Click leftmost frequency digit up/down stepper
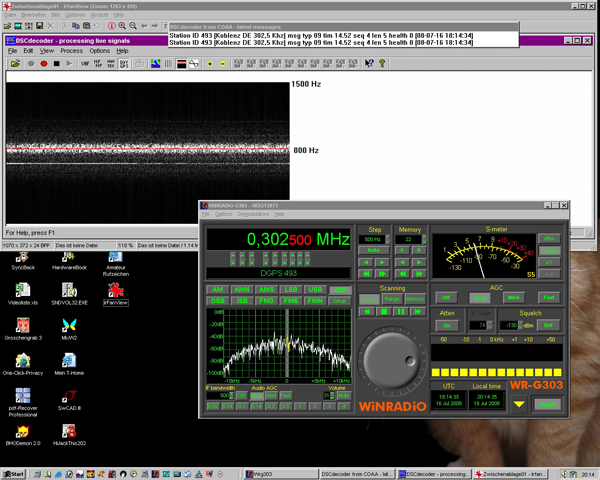Screen dimensions: 600x480 tap(233, 259)
